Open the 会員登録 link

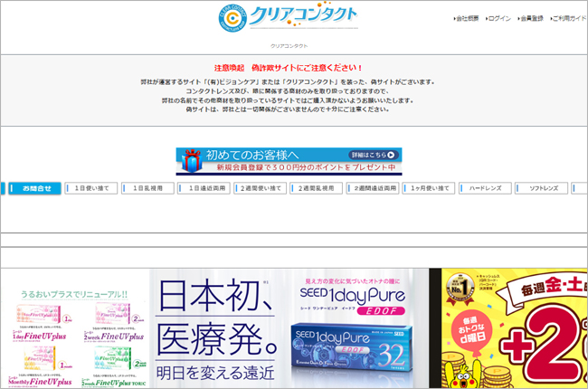pyautogui.click(x=532, y=18)
